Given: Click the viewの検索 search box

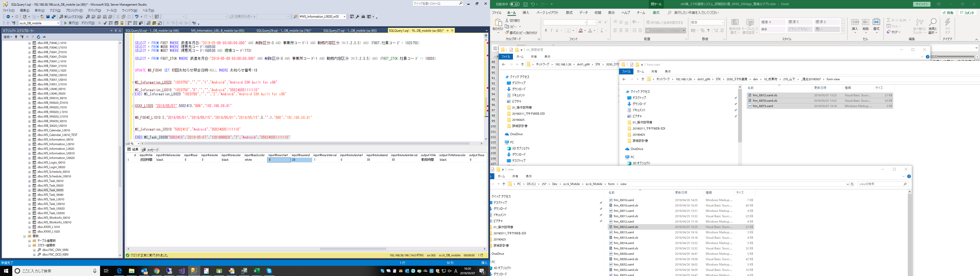Looking at the screenshot, I should pos(883,184).
